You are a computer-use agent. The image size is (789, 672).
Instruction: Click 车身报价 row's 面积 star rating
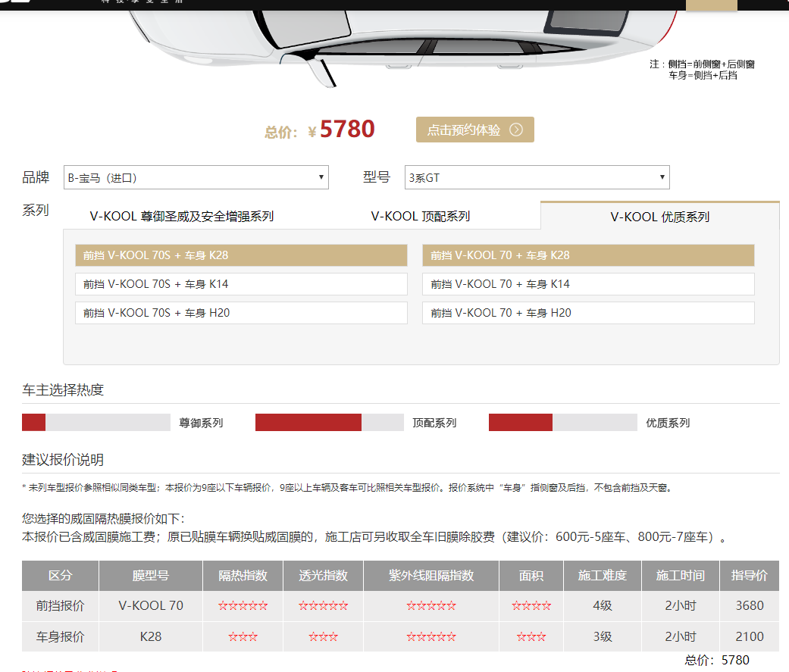pos(531,637)
